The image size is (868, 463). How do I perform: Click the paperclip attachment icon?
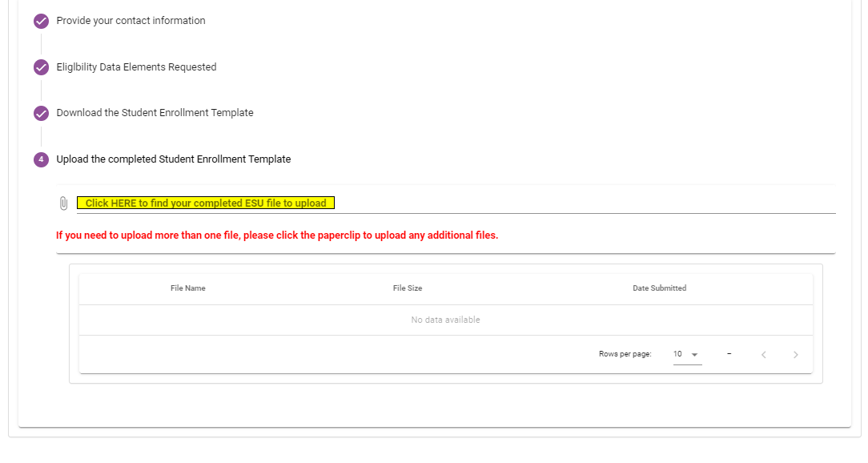64,203
